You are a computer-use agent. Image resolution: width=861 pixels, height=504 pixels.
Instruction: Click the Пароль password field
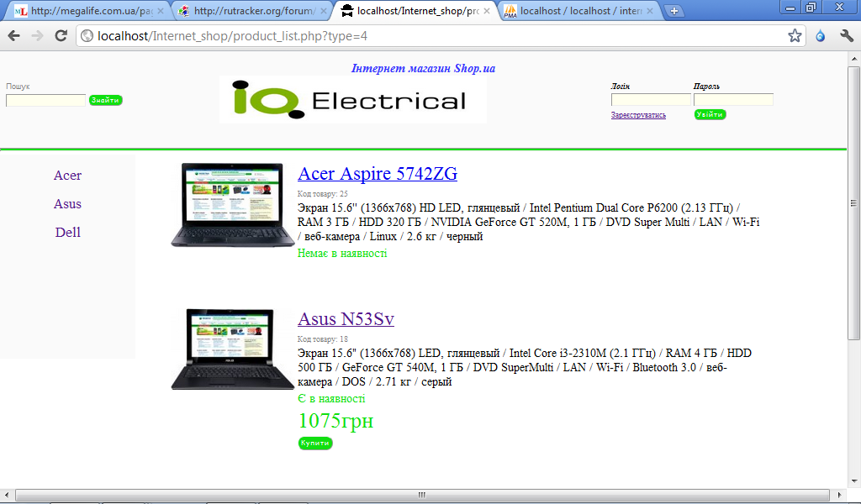[x=733, y=100]
